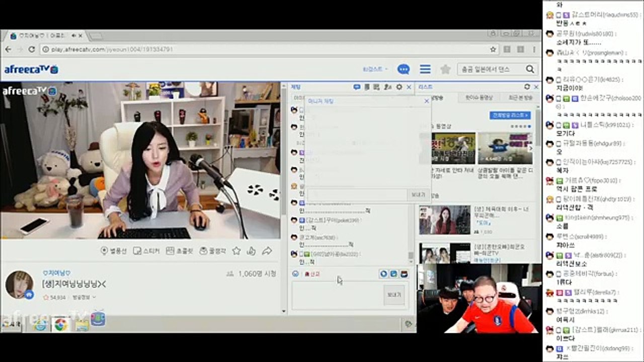Click the system tray icon on the taskbar
Screen dimensions: 644x362
click(409, 325)
